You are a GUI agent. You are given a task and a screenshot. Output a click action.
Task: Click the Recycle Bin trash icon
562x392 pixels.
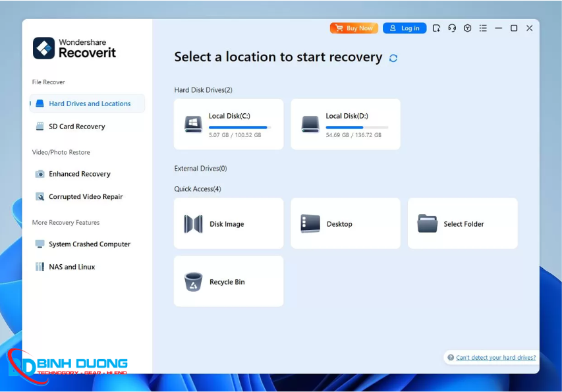(x=193, y=282)
